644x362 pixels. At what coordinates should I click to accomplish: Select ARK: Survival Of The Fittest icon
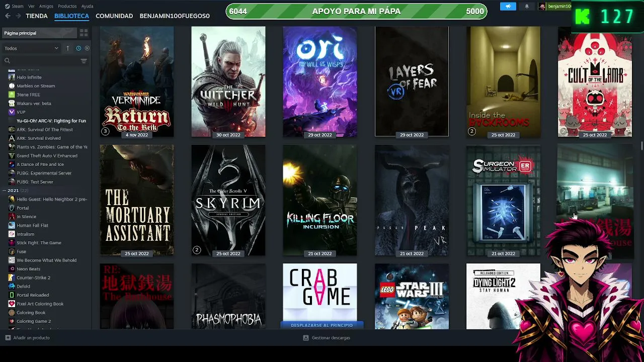[12, 130]
